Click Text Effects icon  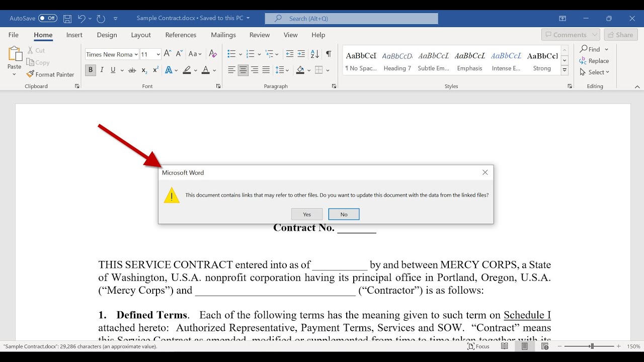[169, 70]
